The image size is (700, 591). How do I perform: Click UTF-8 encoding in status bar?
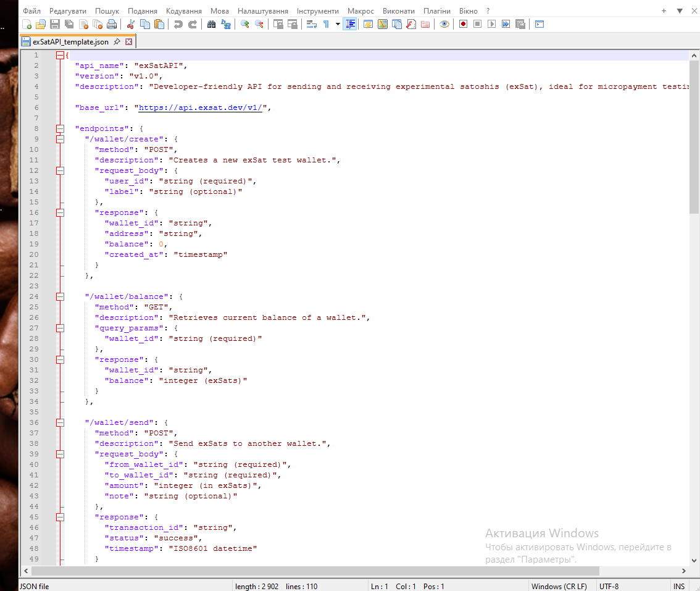[x=609, y=587]
